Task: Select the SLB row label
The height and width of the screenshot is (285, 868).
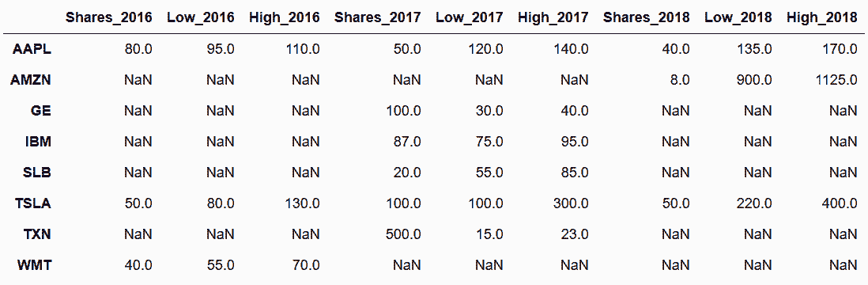Action: tap(38, 173)
